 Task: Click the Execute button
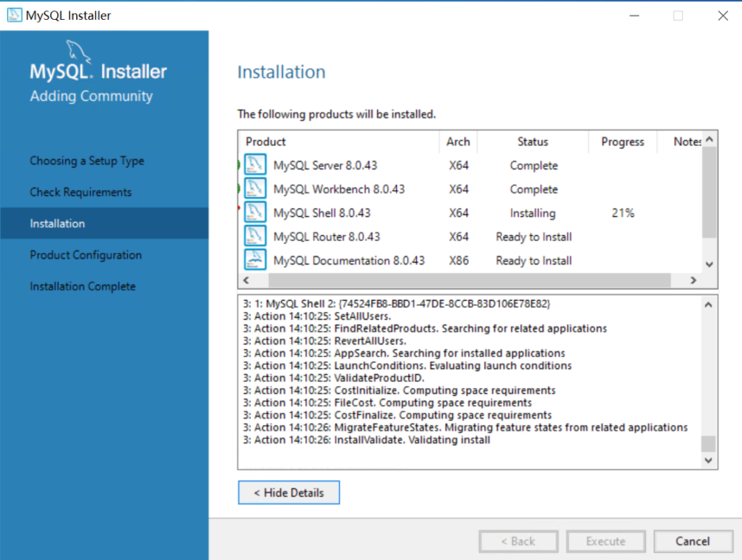(605, 541)
